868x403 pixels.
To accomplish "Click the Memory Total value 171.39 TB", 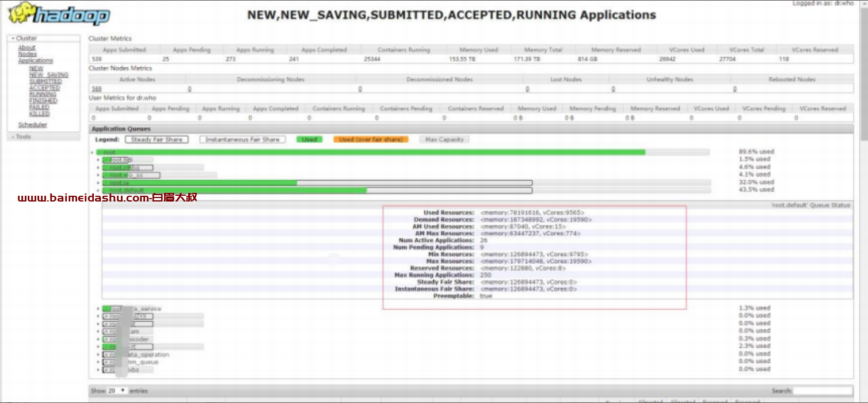I will [527, 59].
